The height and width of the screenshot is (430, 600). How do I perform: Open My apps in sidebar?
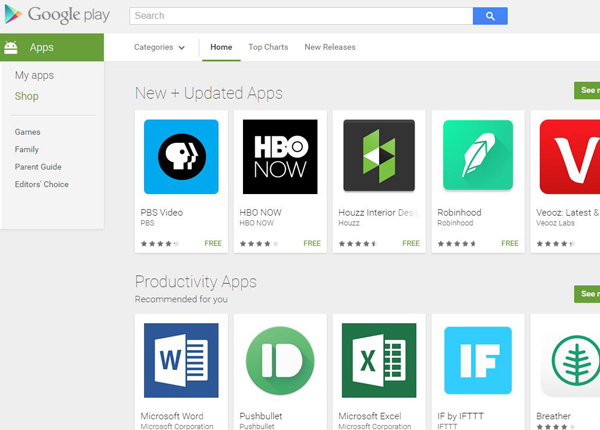click(34, 76)
